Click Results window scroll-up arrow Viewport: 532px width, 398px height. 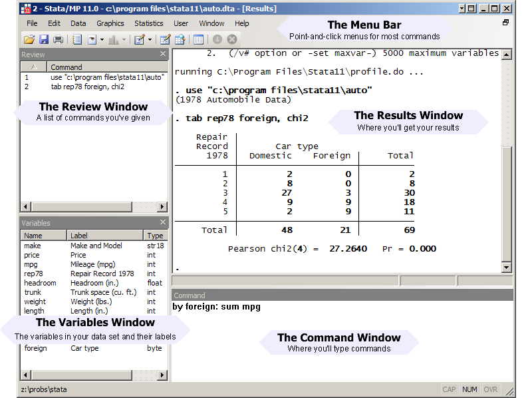507,55
